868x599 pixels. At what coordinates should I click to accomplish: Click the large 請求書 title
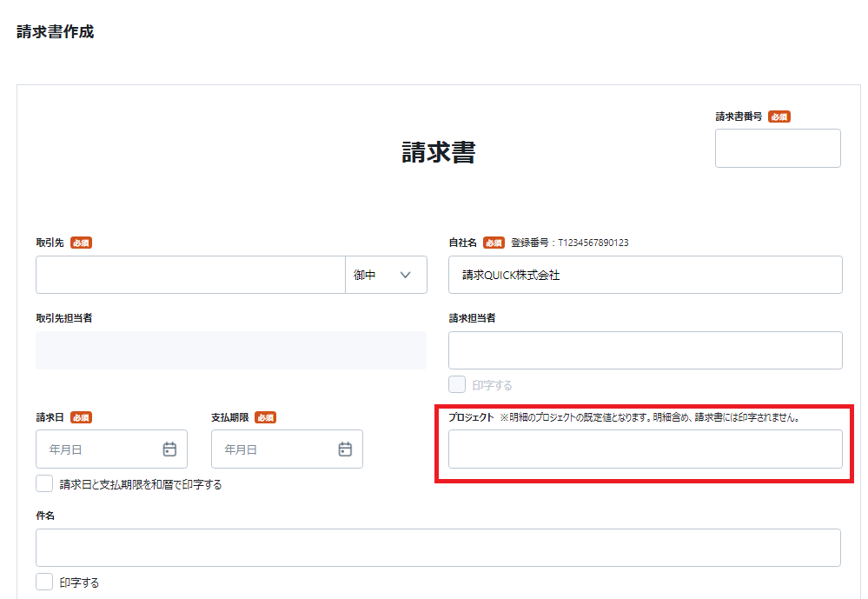coord(439,152)
